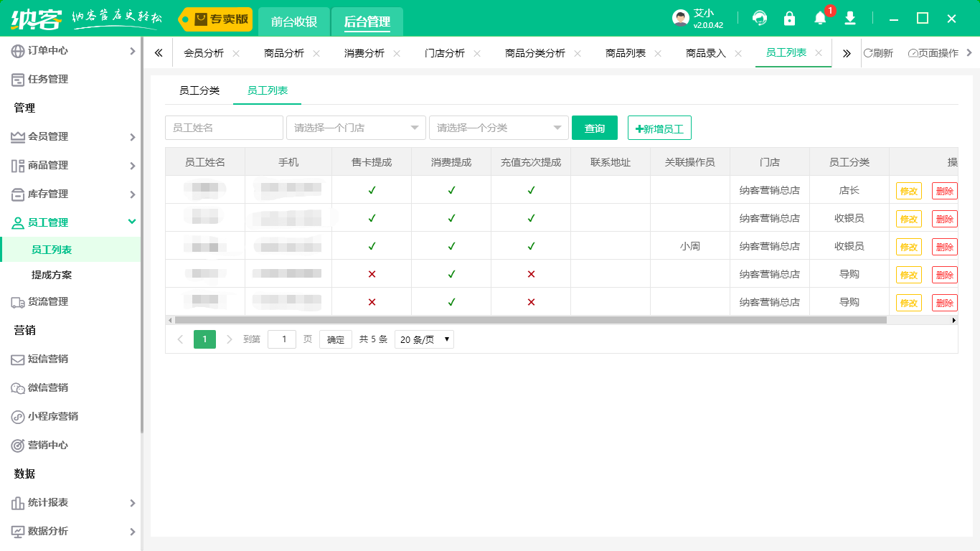The width and height of the screenshot is (980, 551).
Task: Click the 查询 search button
Action: tap(595, 128)
